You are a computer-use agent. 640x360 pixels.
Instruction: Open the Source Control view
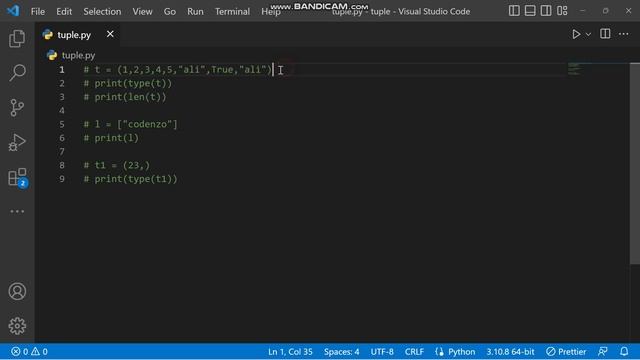click(17, 107)
